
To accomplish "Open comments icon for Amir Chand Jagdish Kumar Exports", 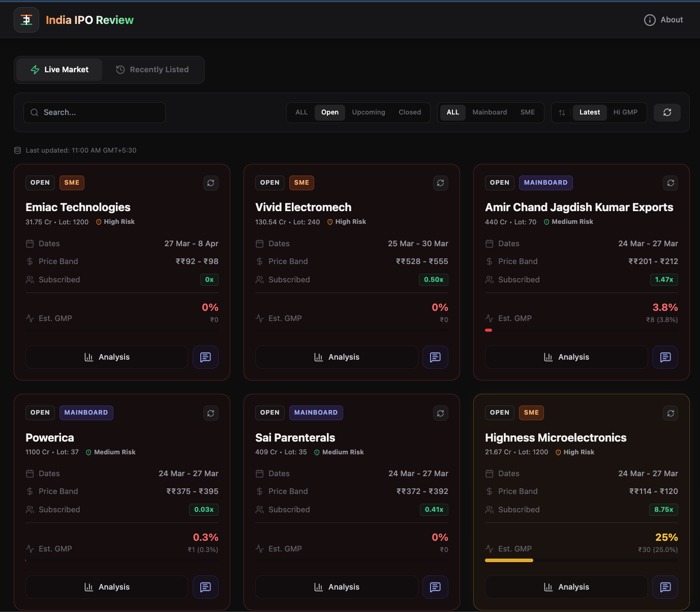I will click(x=665, y=357).
